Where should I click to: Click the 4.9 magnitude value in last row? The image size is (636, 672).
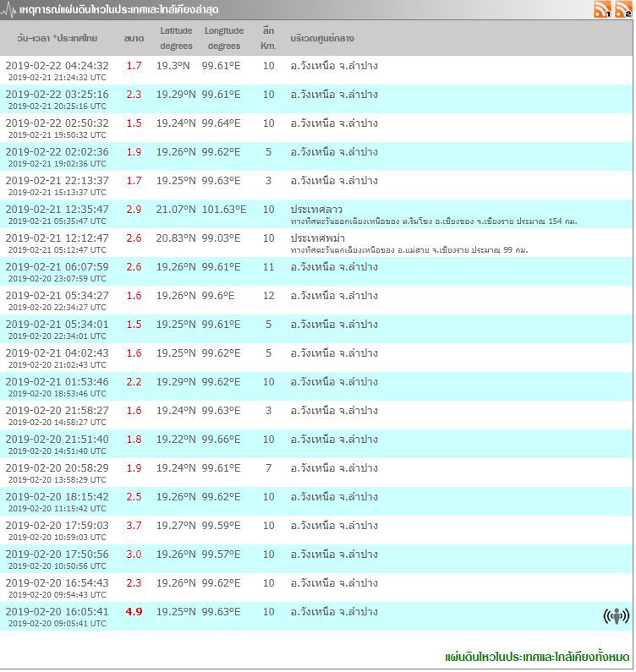tap(134, 612)
